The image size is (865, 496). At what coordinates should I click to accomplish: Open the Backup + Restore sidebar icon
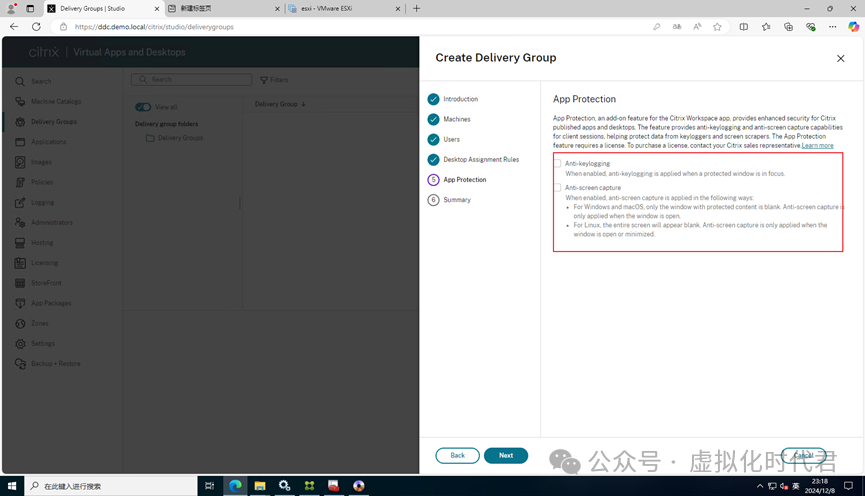[20, 364]
